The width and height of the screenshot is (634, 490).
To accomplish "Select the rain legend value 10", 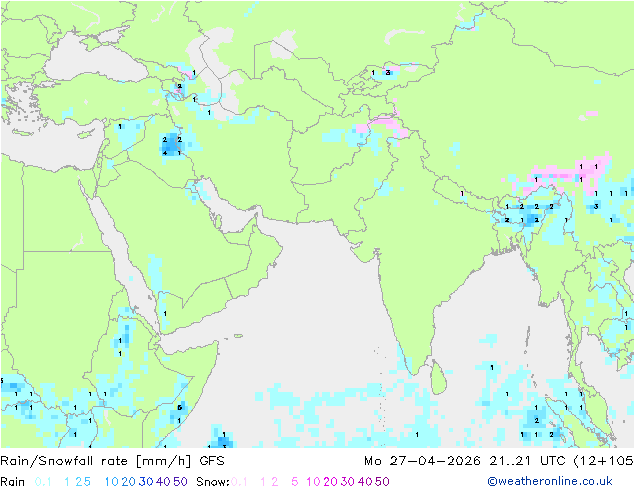I will click(x=112, y=482).
